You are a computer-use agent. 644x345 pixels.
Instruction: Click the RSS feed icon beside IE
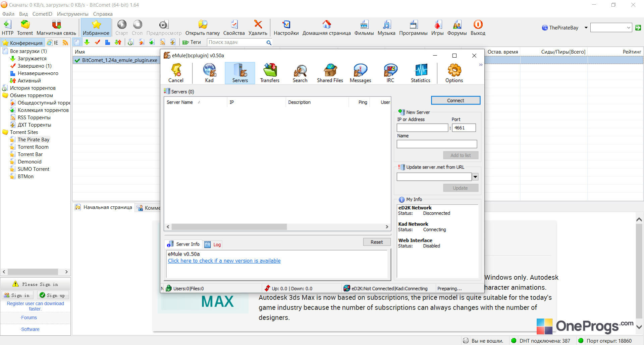tap(65, 43)
